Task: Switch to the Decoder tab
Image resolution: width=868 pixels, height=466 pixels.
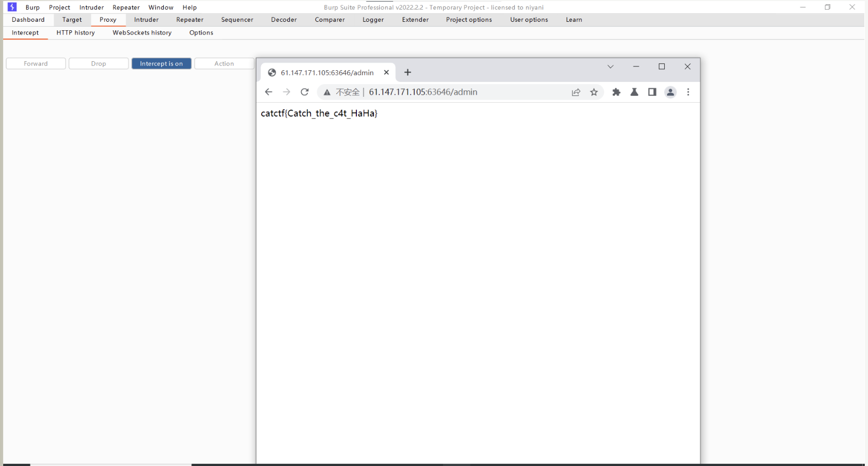Action: point(284,20)
